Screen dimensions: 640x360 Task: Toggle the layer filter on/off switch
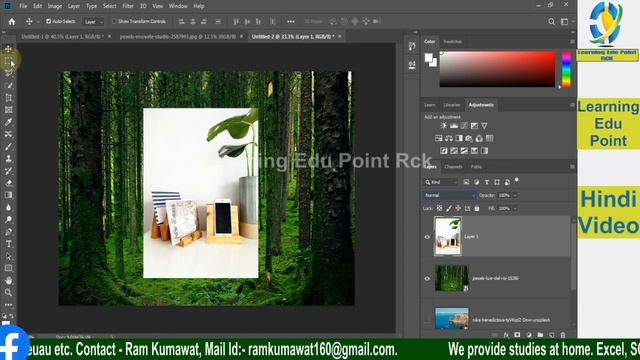coord(517,180)
